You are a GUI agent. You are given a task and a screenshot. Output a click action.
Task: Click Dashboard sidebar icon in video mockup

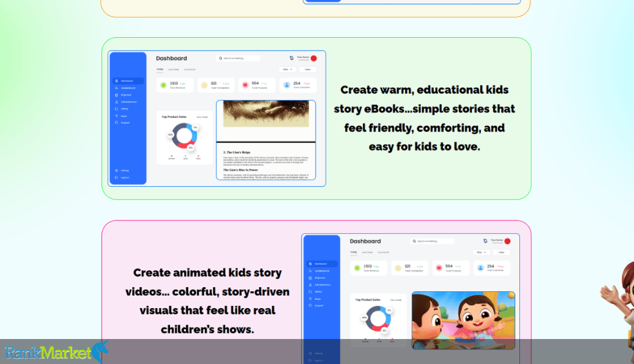310,264
